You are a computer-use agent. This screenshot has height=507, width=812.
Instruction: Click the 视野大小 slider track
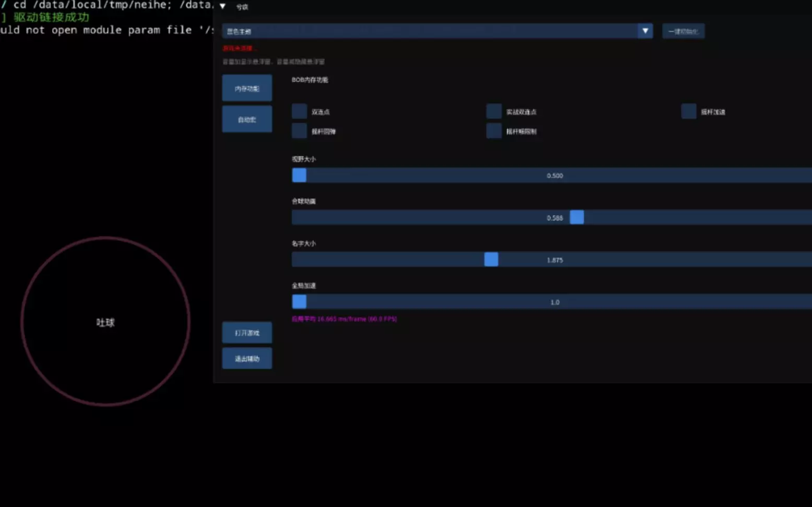[552, 175]
